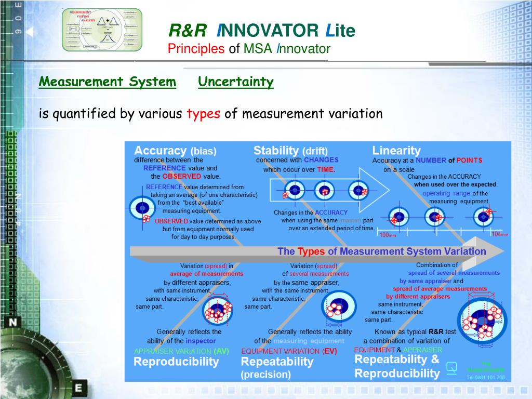The image size is (532, 399).
Task: Click the Repeatability target diagram
Action: click(x=338, y=306)
